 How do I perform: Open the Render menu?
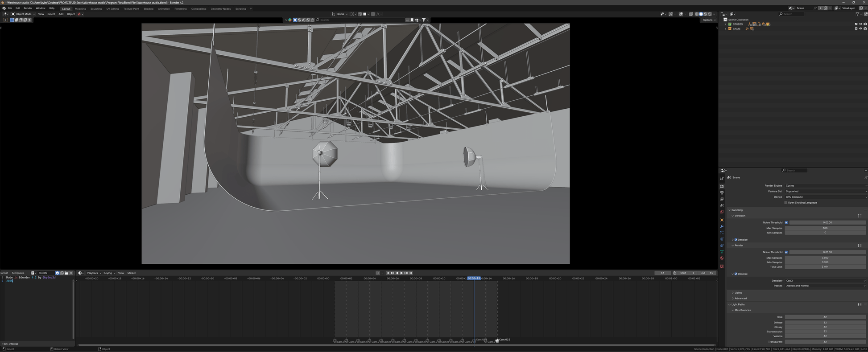(x=28, y=8)
